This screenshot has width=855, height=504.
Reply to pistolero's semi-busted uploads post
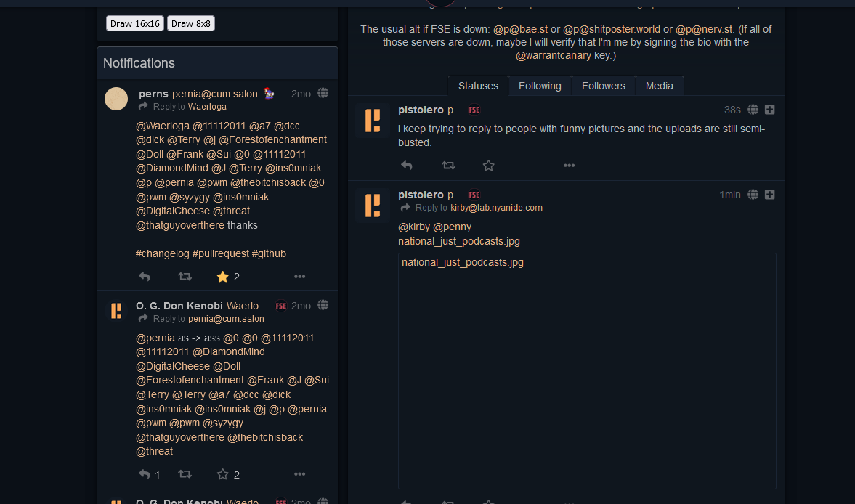[407, 166]
